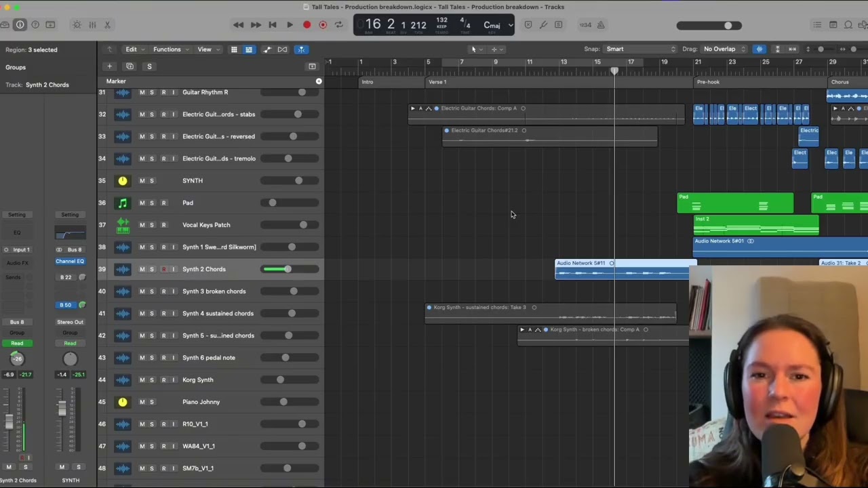The image size is (868, 488).
Task: Enable input monitoring on Korg Synth track
Action: coord(174,380)
